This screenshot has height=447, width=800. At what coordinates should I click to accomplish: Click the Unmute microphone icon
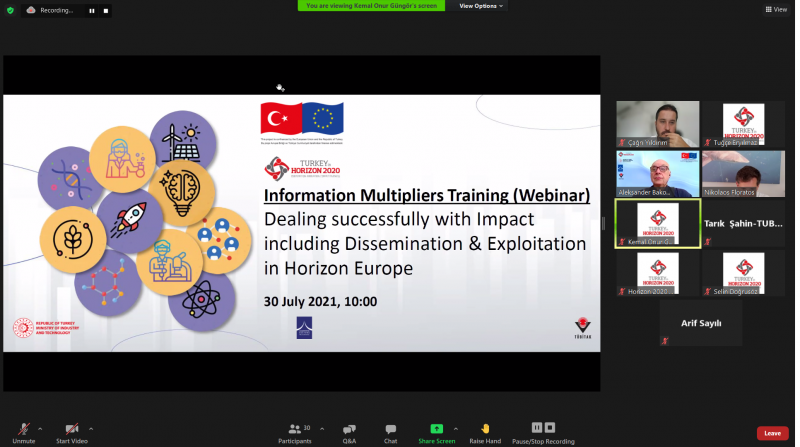23,429
